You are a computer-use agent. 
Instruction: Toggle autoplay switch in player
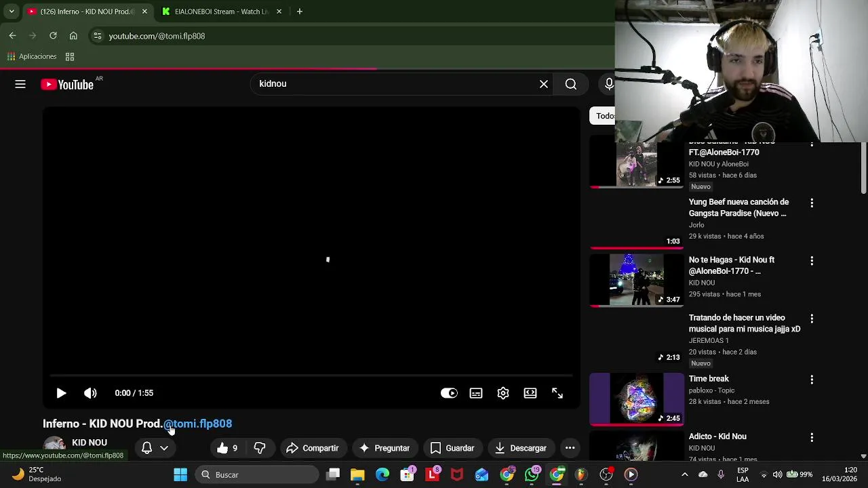pos(449,393)
